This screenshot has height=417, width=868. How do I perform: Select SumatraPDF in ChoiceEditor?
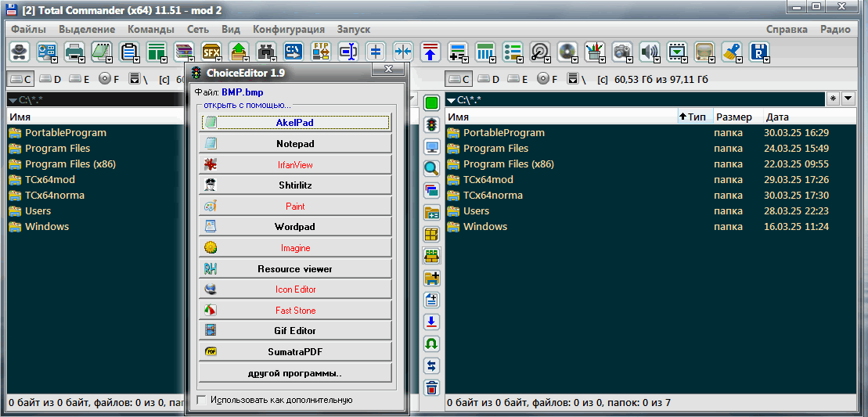point(295,351)
